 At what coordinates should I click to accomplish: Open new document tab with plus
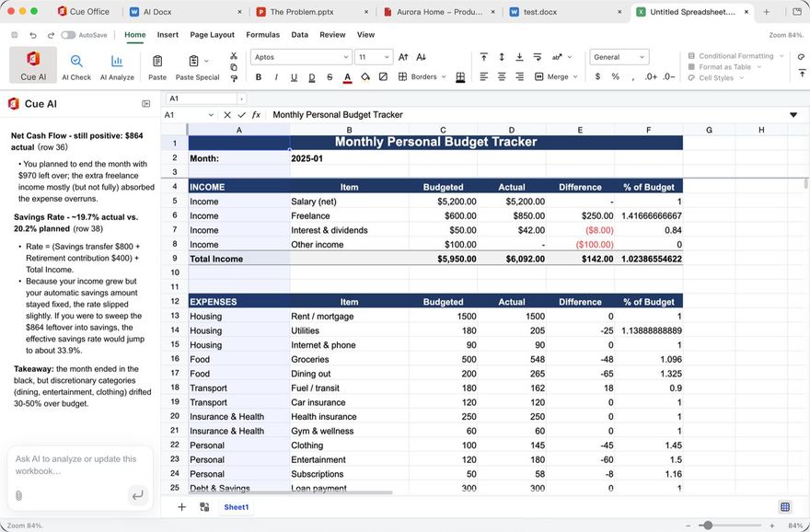click(767, 11)
